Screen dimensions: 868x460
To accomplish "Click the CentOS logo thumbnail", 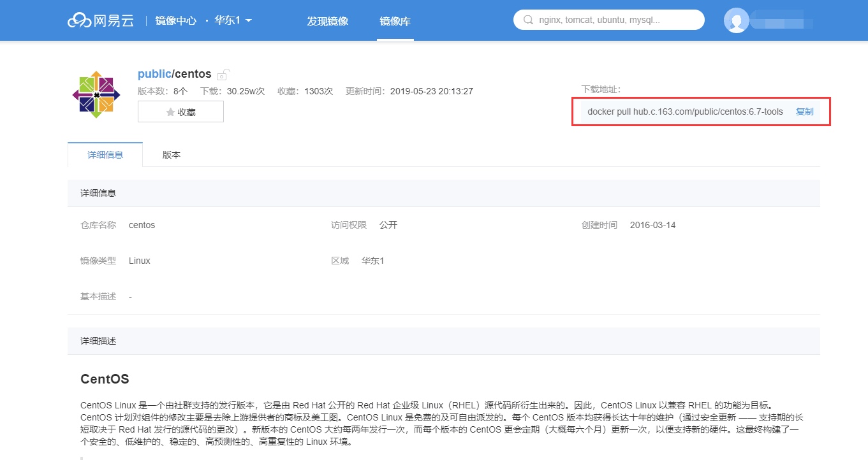I will tap(96, 94).
